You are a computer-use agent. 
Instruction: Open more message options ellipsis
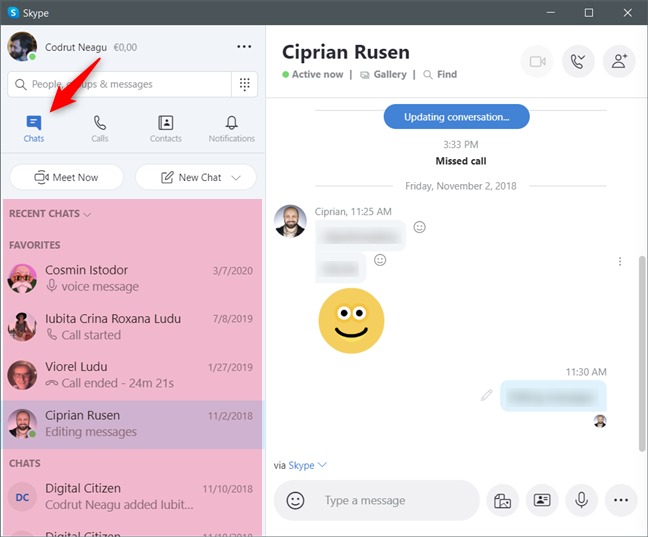click(621, 501)
